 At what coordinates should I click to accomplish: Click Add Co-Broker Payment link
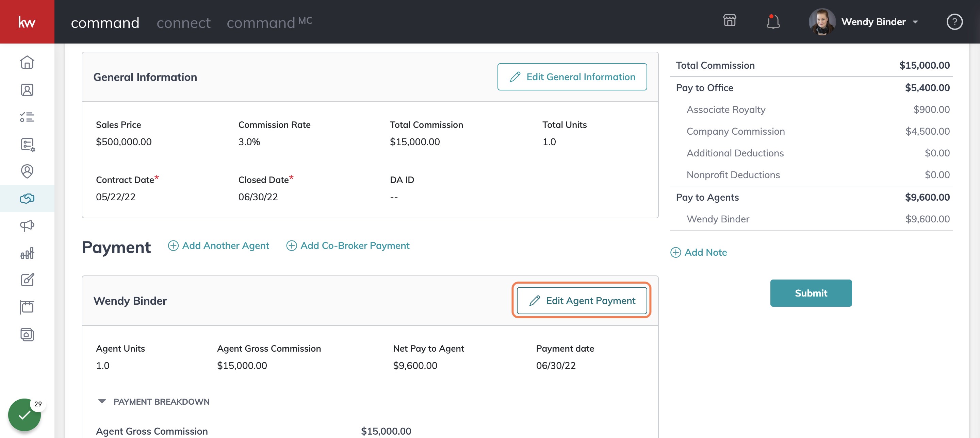[348, 246]
